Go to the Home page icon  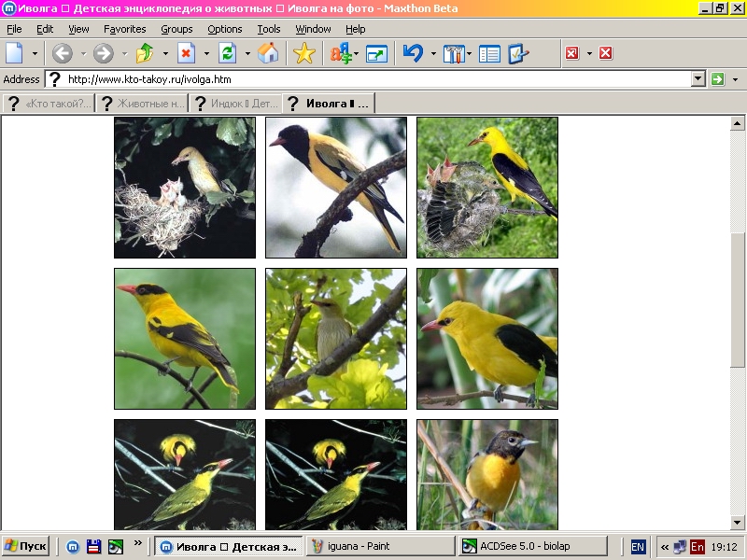pos(268,53)
